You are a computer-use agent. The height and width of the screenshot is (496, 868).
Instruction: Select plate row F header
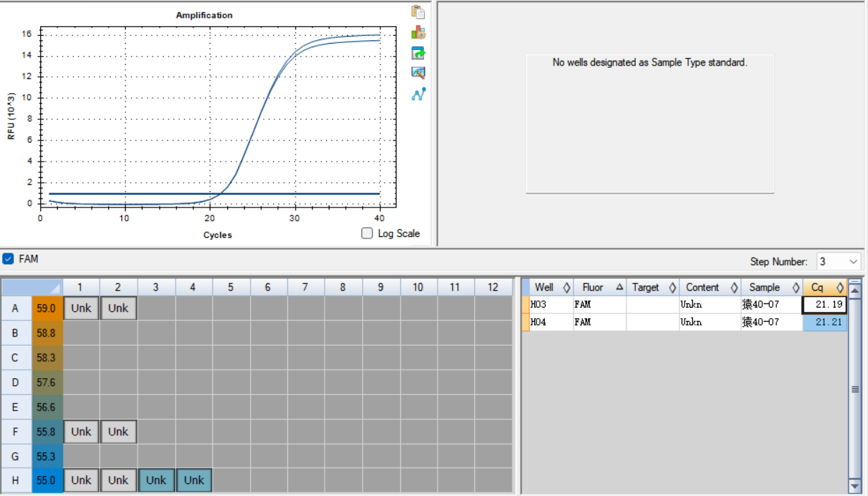(16, 431)
